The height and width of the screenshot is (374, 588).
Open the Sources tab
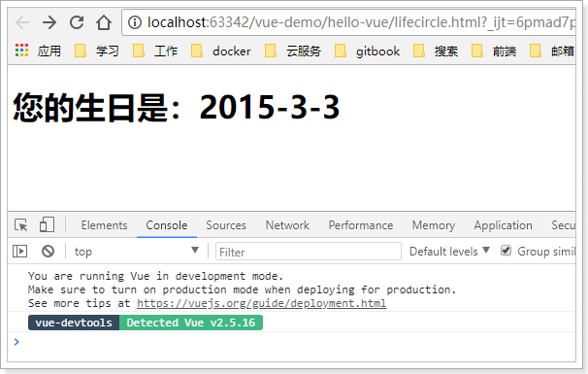(x=226, y=225)
